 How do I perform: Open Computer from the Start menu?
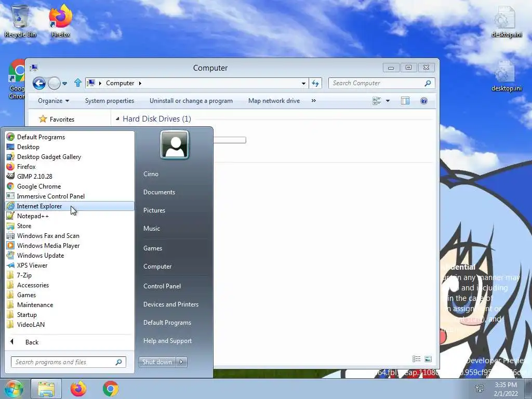click(157, 267)
